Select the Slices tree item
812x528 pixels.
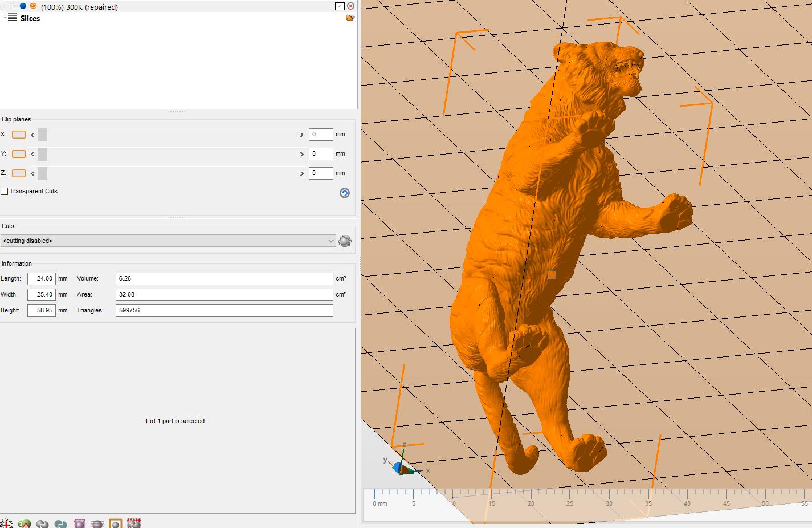pos(30,18)
